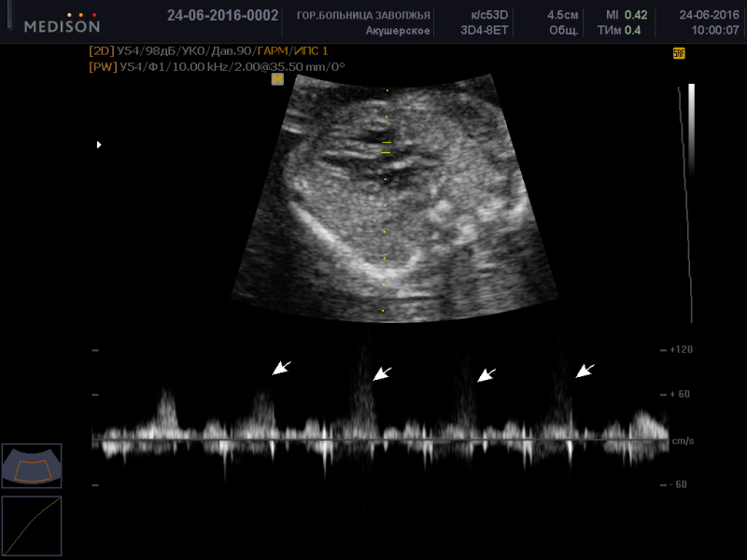Select the gamma curve thumbnail
Viewport: 747px width, 560px height.
coord(32,525)
